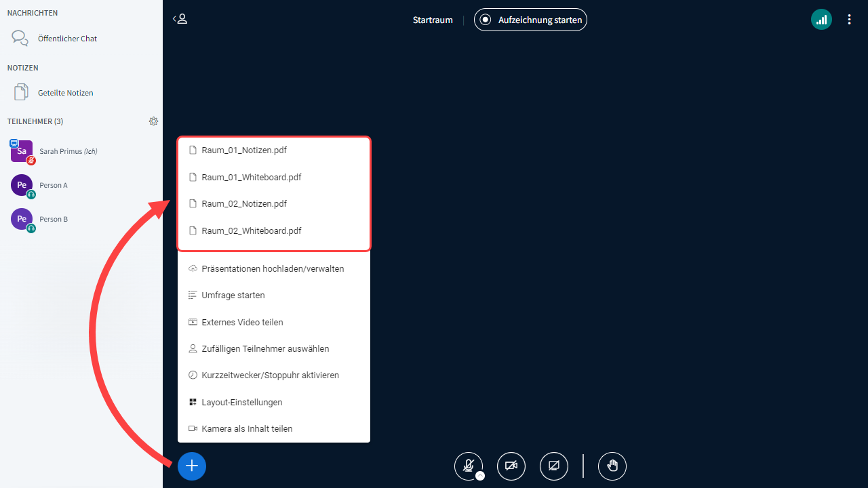The height and width of the screenshot is (488, 868).
Task: Select Raum_01_Notizen.pdf presentation
Action: (244, 150)
